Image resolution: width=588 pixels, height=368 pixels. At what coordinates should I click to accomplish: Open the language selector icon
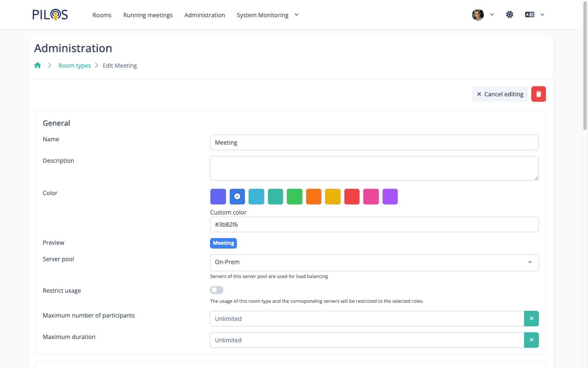(530, 15)
